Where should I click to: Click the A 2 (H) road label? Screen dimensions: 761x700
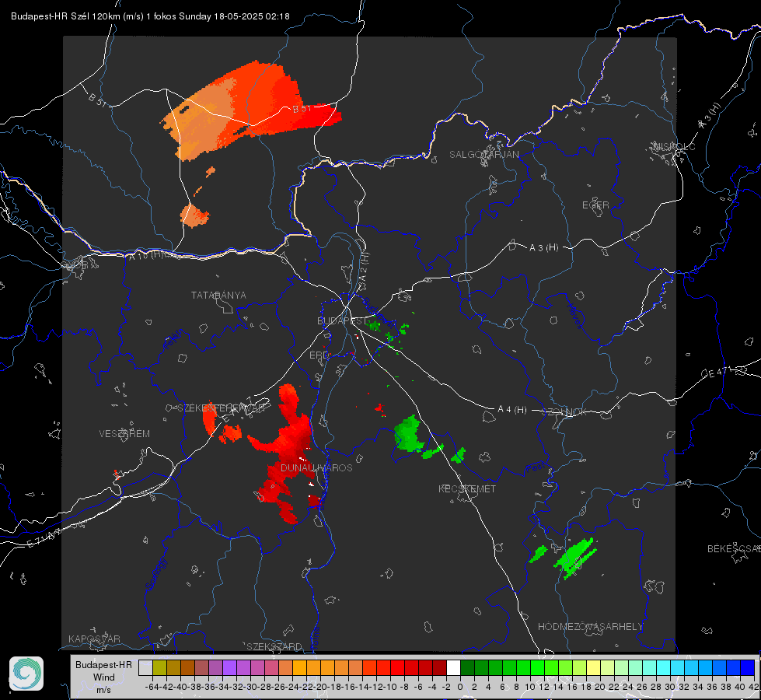tap(363, 268)
